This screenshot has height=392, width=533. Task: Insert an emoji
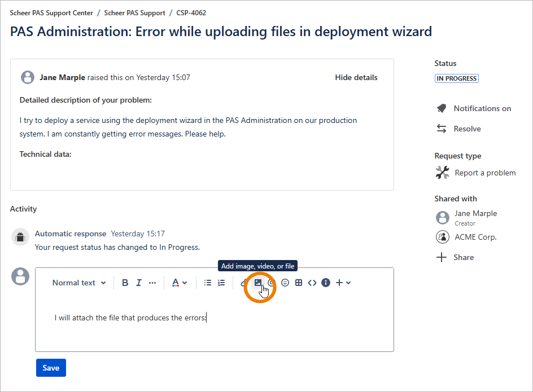[x=285, y=283]
